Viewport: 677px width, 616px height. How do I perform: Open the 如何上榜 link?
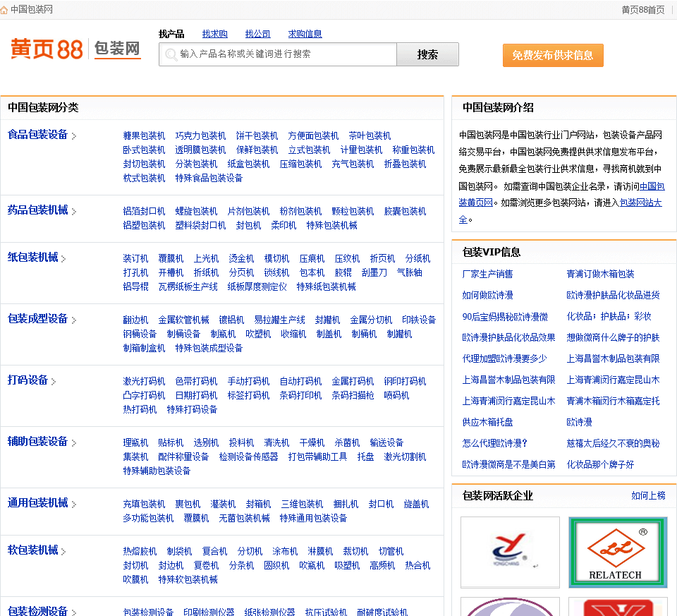pyautogui.click(x=648, y=495)
